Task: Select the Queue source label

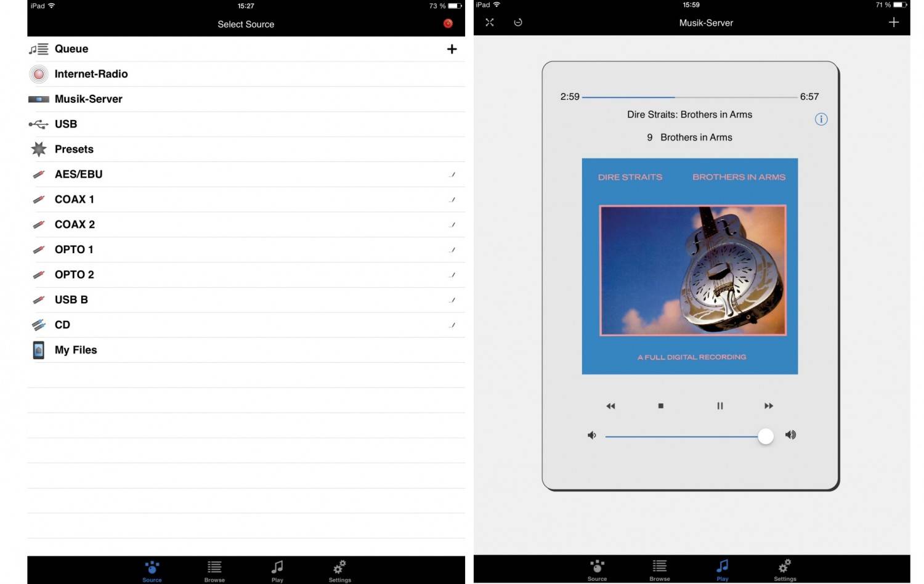Action: [x=71, y=49]
